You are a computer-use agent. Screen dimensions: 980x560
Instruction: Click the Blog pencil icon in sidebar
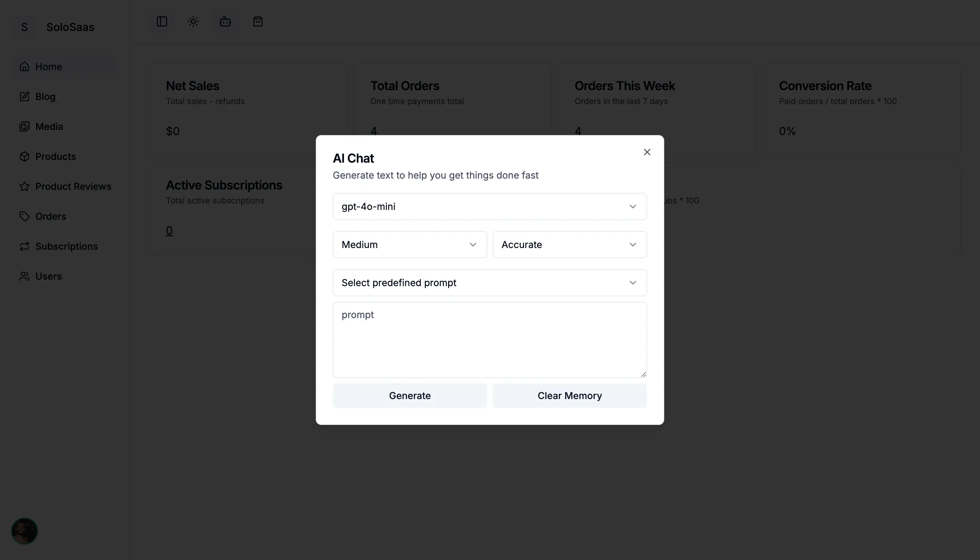pyautogui.click(x=24, y=97)
